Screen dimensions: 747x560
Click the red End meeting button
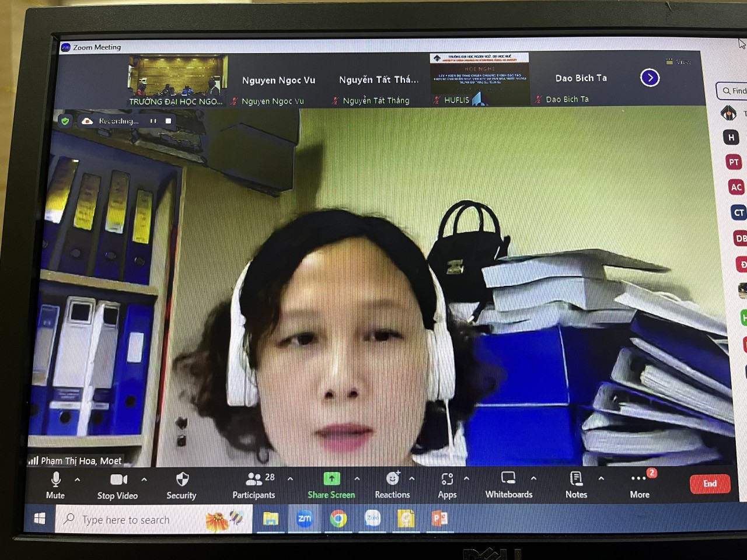(710, 484)
